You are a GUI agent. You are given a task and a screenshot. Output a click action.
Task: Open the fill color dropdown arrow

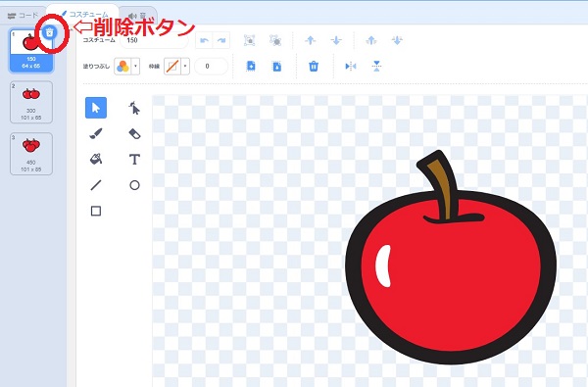click(x=135, y=67)
